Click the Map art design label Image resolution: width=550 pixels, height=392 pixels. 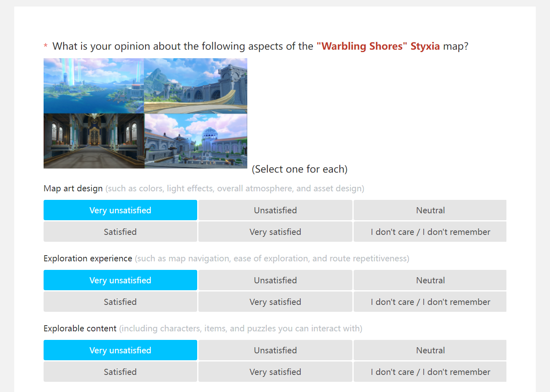click(x=73, y=188)
